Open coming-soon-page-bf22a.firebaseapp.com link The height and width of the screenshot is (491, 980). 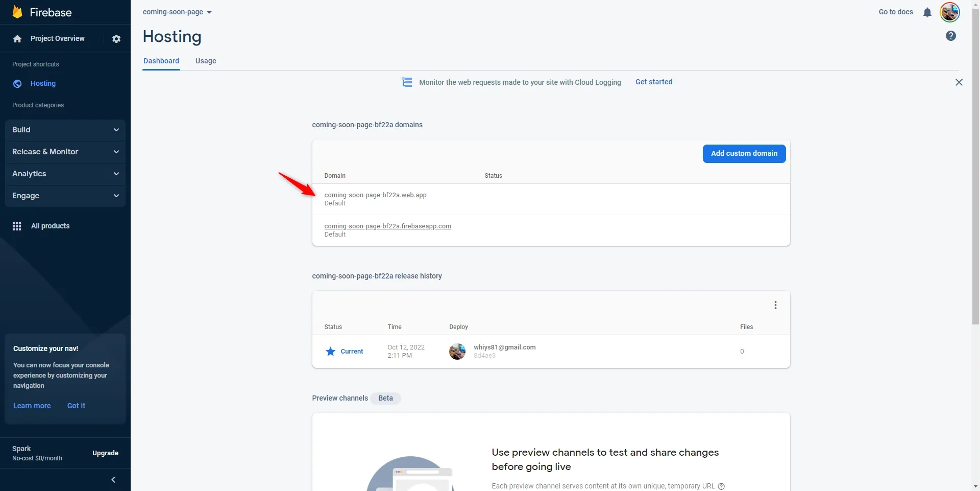tap(387, 226)
